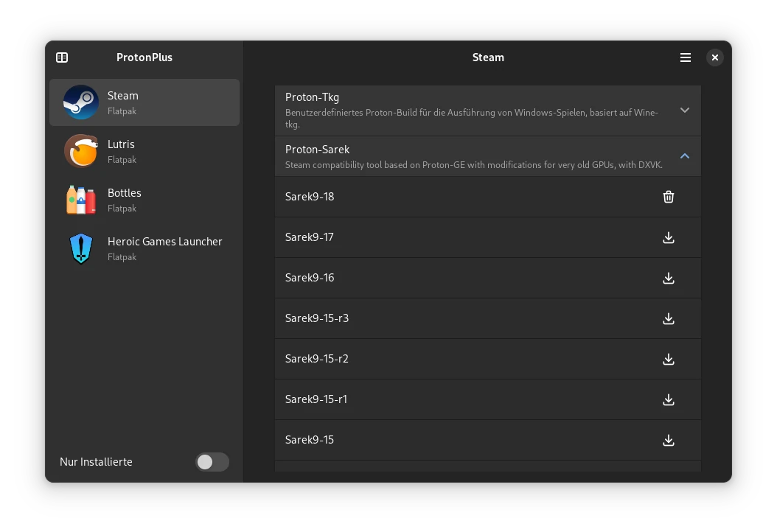Close the ProtonPlus window
Viewport: 777px width, 532px height.
pos(714,57)
